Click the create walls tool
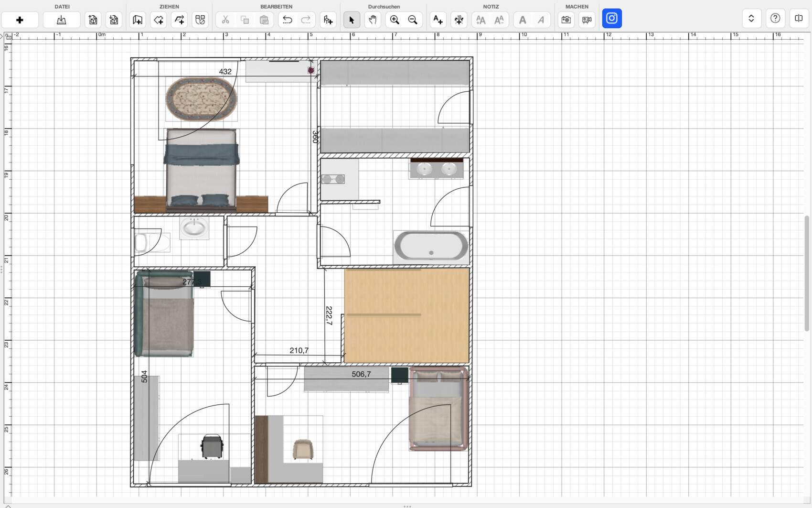Screen dimensions: 812x508 point(138,20)
